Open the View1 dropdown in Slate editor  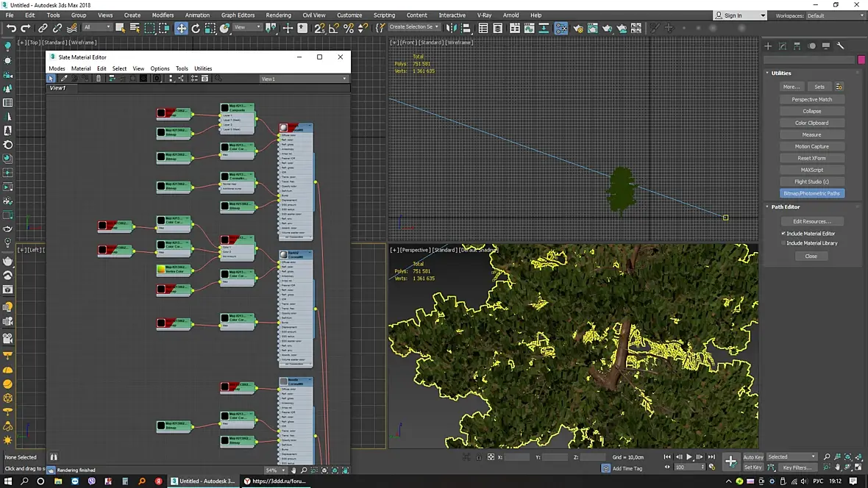coord(303,79)
